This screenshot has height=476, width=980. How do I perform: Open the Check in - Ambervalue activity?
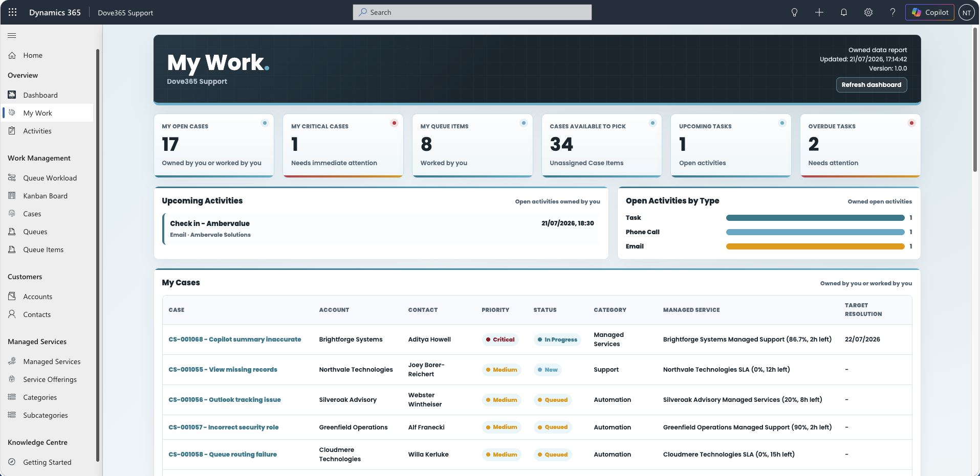coord(382,229)
